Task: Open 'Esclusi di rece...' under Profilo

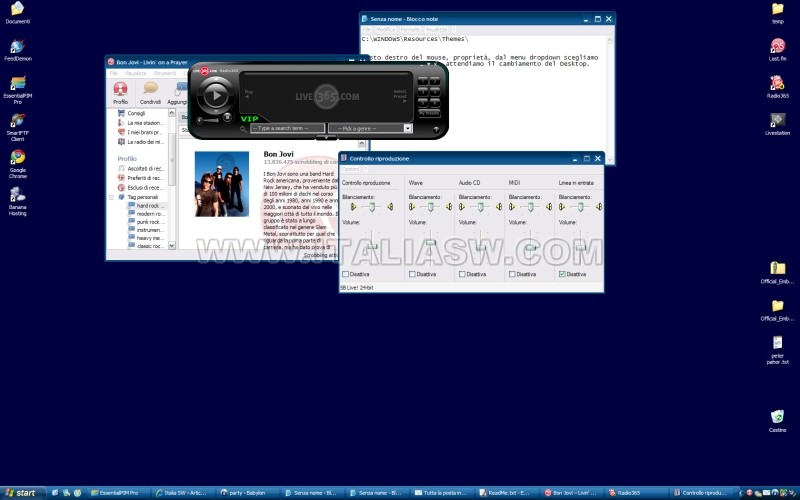Action: pyautogui.click(x=141, y=188)
